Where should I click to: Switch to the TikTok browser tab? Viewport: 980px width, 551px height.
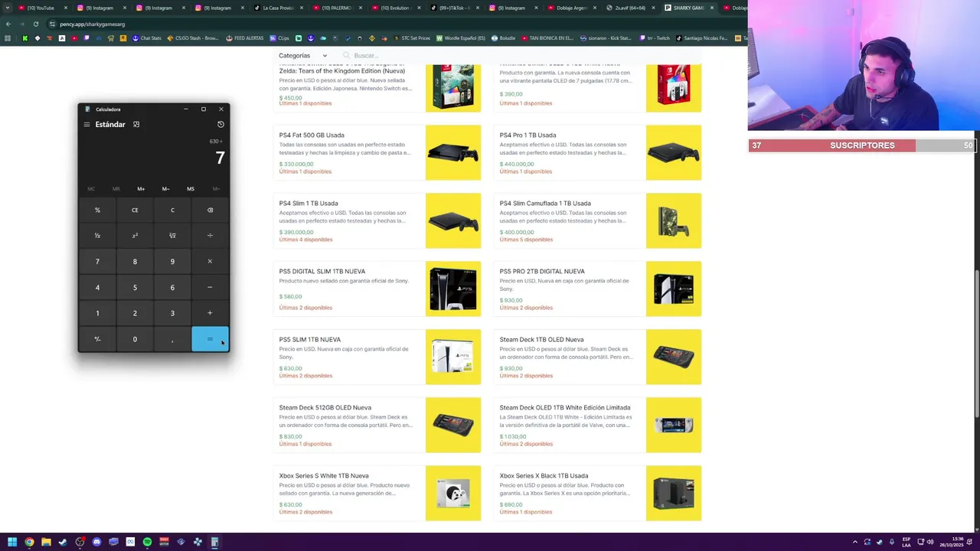[x=455, y=8]
